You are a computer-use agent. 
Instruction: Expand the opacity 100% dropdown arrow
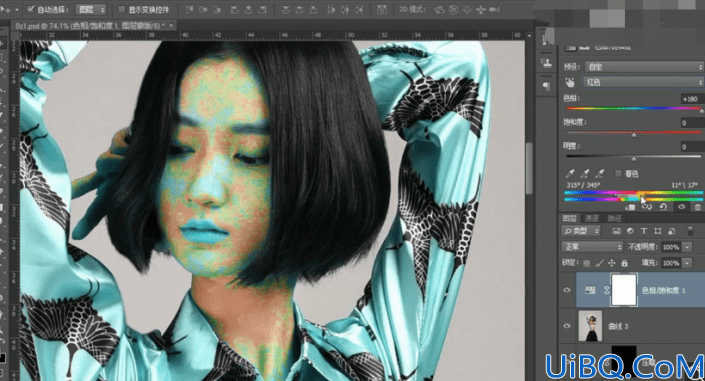click(x=687, y=247)
